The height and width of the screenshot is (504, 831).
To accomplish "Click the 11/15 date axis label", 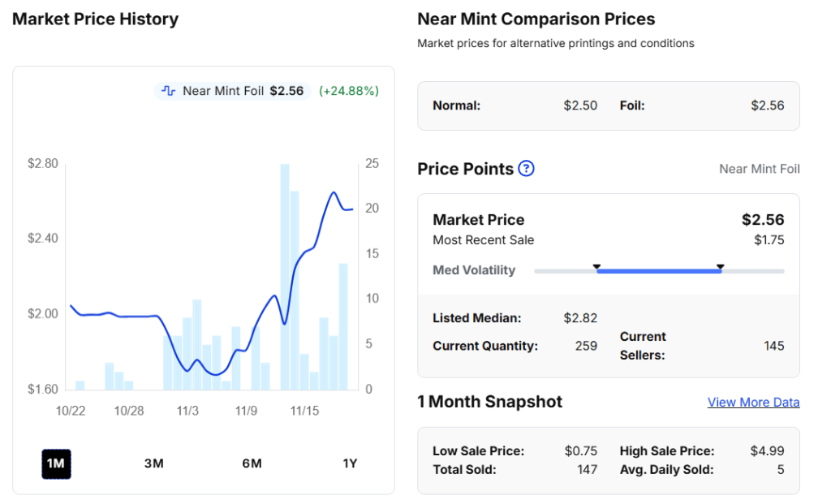I will point(304,411).
